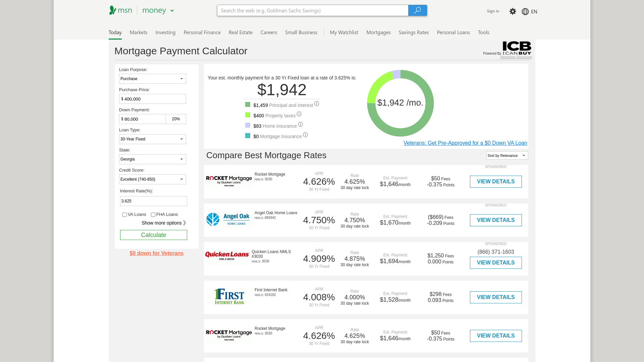The height and width of the screenshot is (362, 644).
Task: Click the Mortgage Insurance teal swatch
Action: click(x=248, y=136)
